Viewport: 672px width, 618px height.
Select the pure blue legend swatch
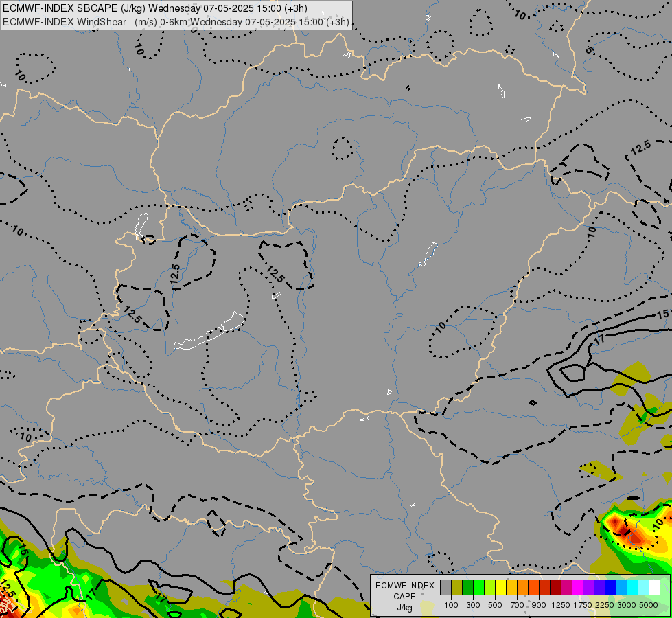(x=611, y=587)
